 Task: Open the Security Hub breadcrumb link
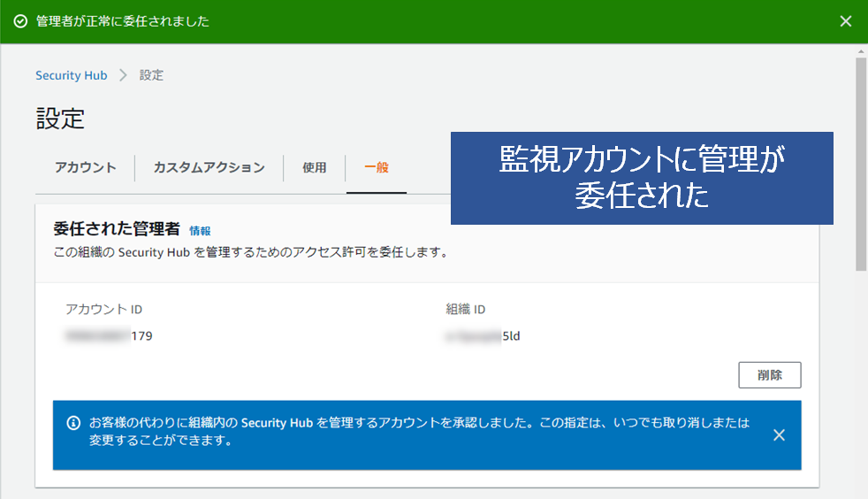pyautogui.click(x=71, y=75)
